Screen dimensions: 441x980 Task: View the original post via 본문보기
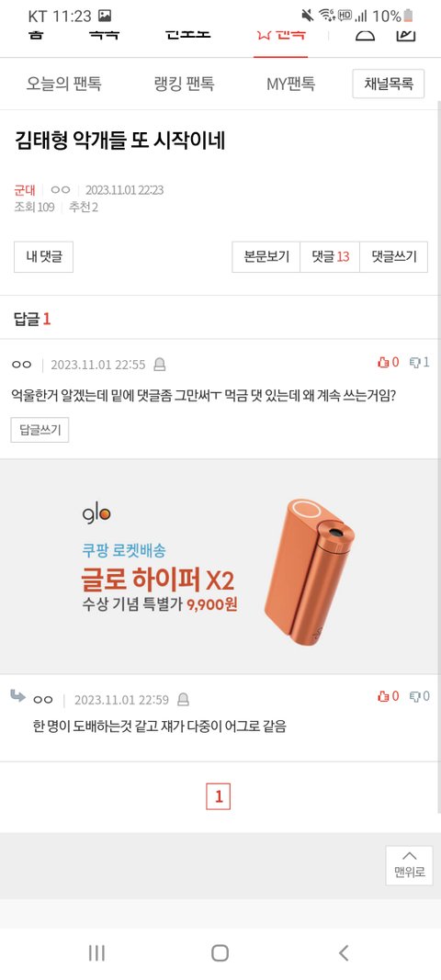click(266, 257)
